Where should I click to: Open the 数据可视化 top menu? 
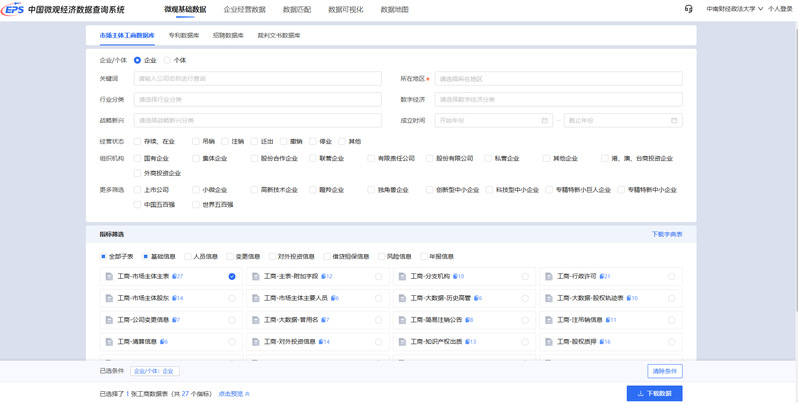pyautogui.click(x=346, y=9)
